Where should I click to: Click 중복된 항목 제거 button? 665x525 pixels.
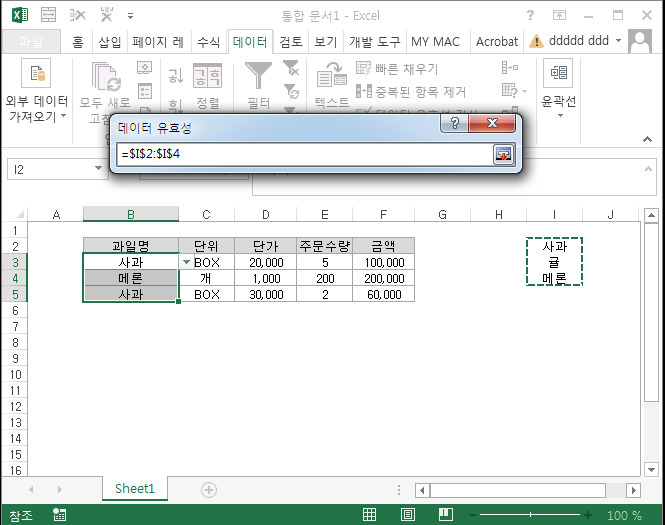coord(411,92)
